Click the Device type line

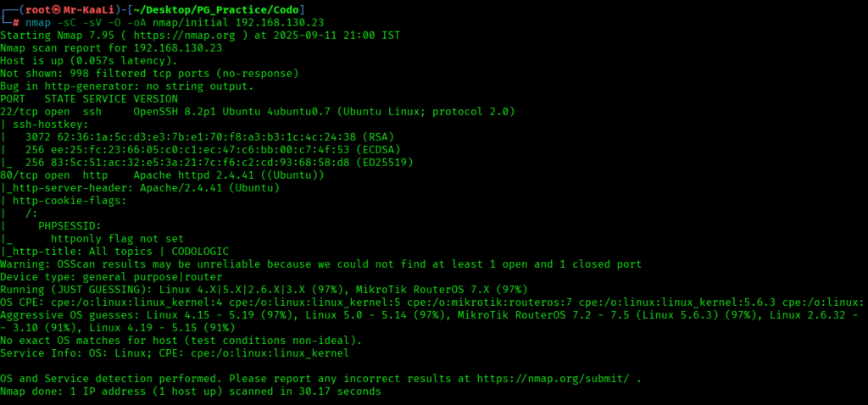pyautogui.click(x=111, y=277)
